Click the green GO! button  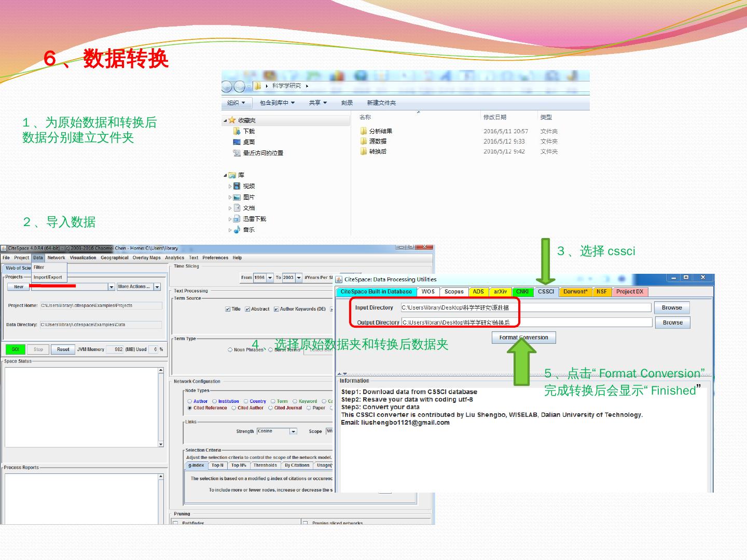[x=16, y=349]
